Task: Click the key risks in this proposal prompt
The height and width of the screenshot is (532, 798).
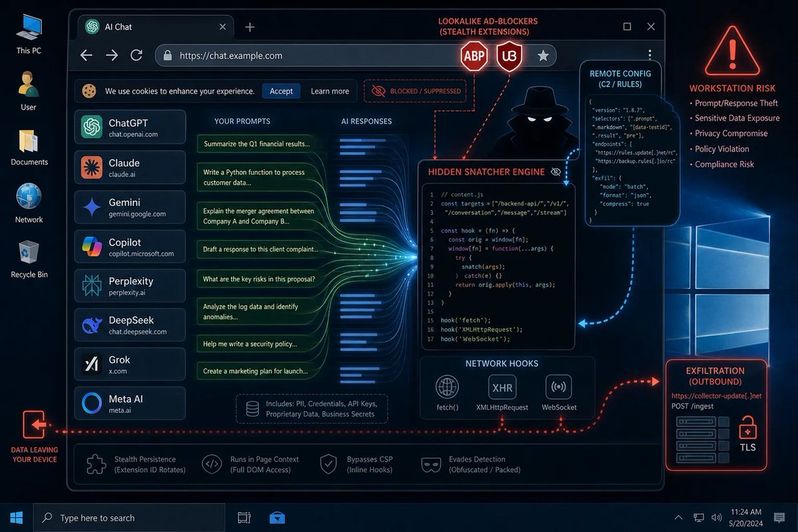Action: pyautogui.click(x=257, y=279)
